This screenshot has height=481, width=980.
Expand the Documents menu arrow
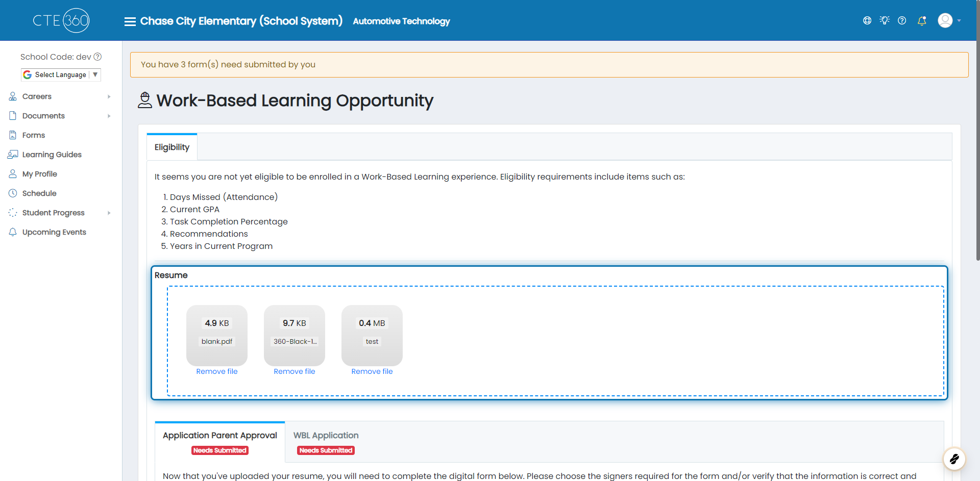[109, 116]
